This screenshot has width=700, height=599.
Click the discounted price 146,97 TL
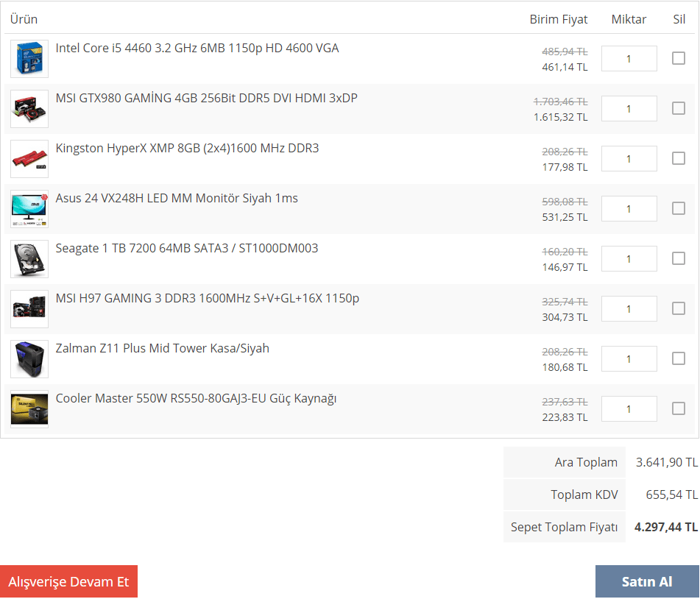click(x=565, y=267)
